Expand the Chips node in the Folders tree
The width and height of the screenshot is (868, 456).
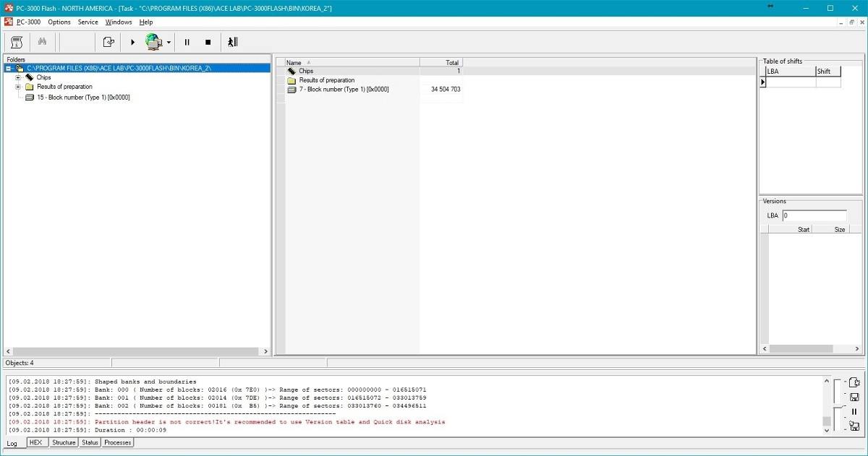tap(18, 77)
